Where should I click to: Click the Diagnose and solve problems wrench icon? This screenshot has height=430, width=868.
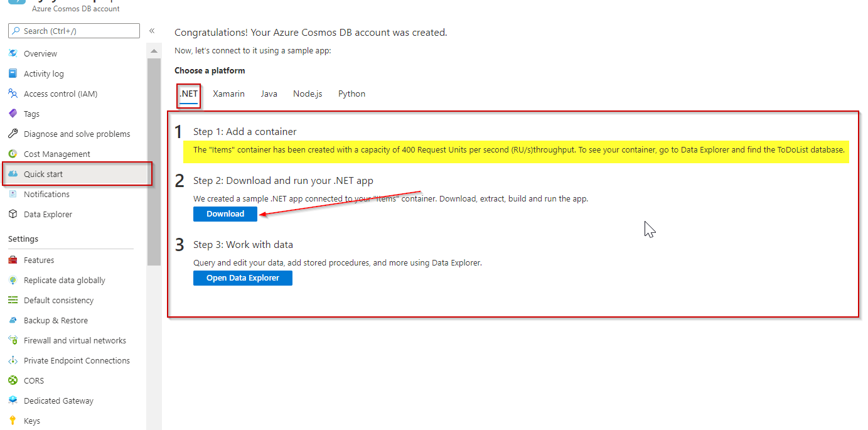pyautogui.click(x=13, y=134)
